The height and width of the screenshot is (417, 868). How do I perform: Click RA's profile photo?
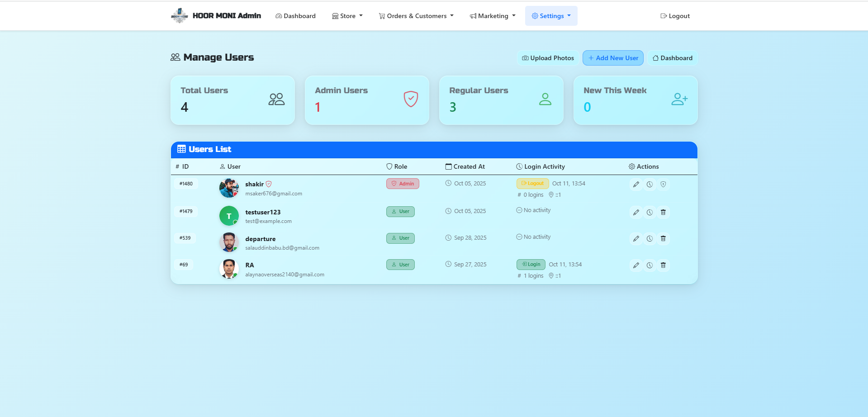click(229, 269)
